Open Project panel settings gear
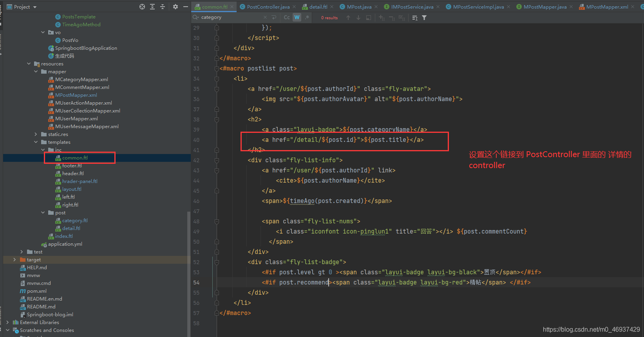 175,7
